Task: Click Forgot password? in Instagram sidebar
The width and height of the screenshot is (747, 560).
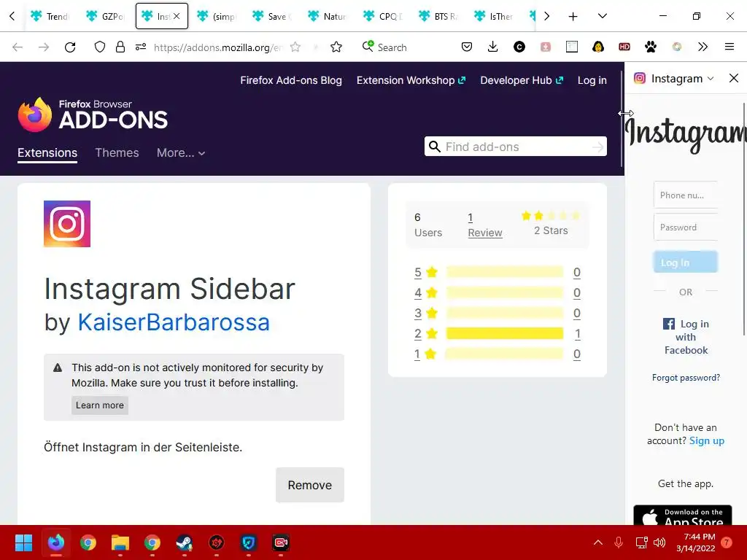Action: 686,378
